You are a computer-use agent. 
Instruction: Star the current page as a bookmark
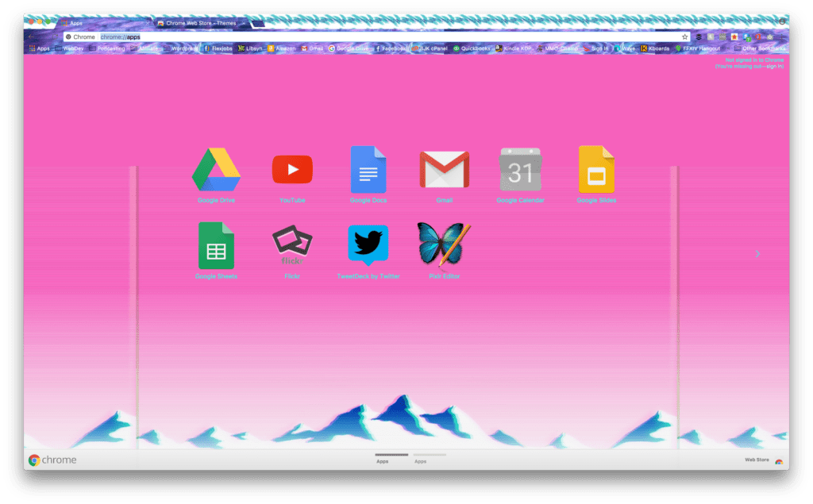pyautogui.click(x=684, y=36)
